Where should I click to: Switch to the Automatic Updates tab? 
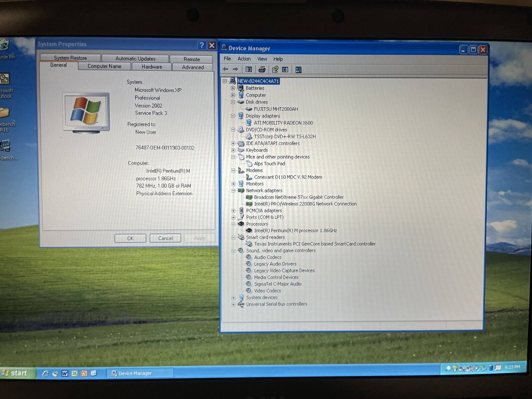(135, 59)
